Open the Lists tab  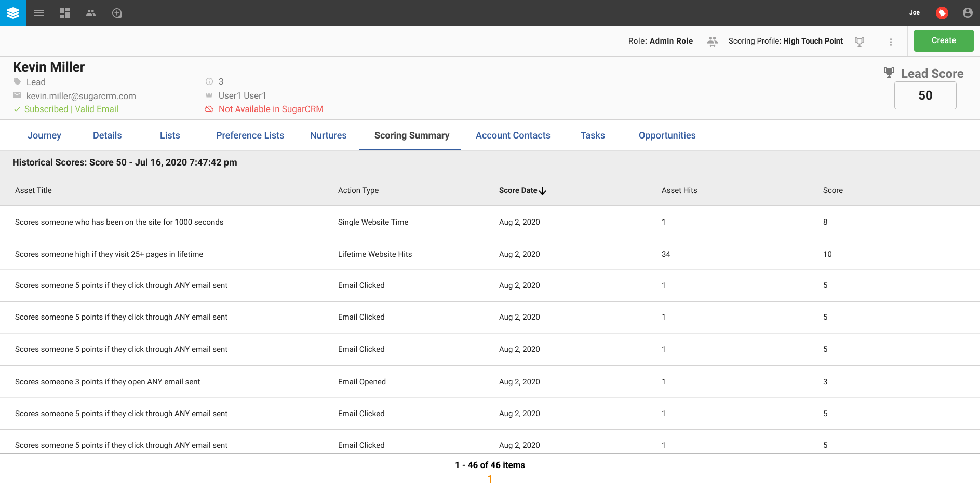(x=170, y=135)
